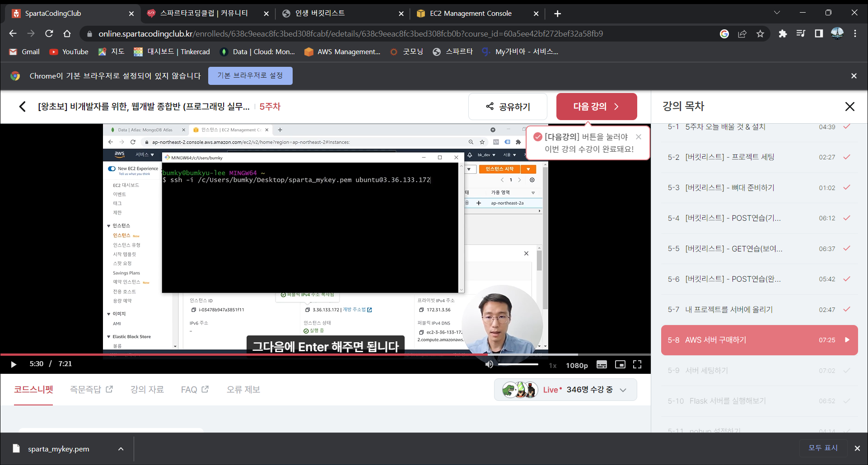
Task: Open the 대시보드 Tinkercad bookmark
Action: [x=172, y=51]
